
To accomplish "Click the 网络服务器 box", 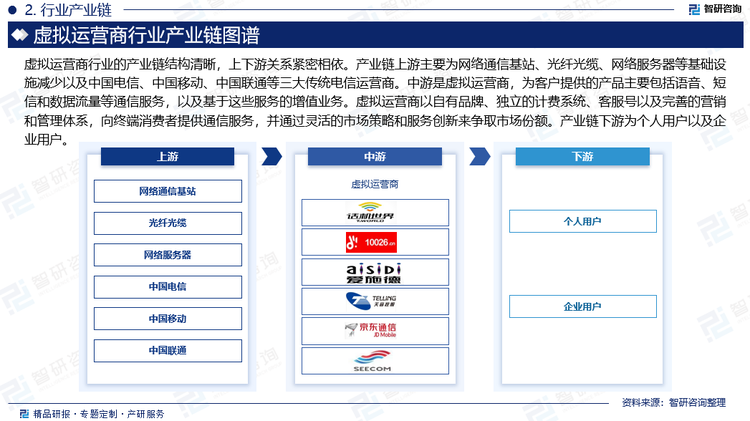I will (x=167, y=255).
